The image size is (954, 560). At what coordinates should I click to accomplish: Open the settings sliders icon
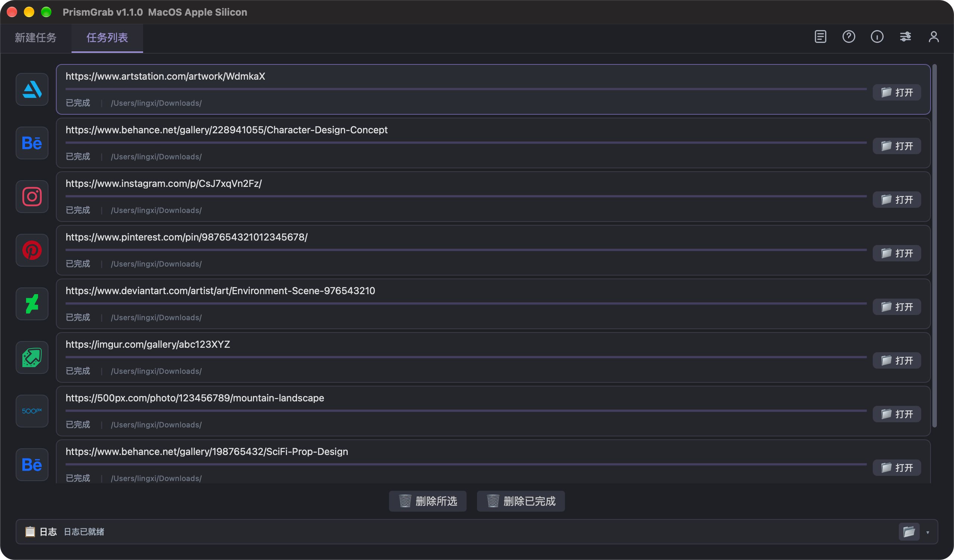click(906, 37)
